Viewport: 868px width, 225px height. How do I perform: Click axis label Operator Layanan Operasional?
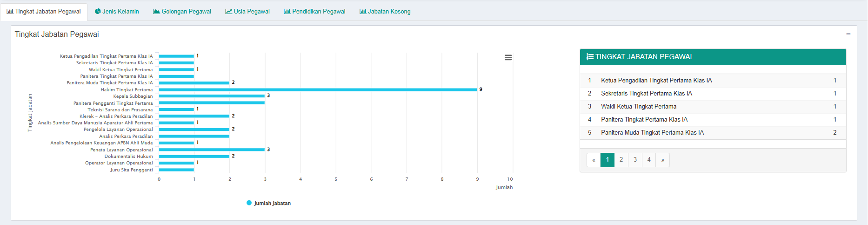point(119,163)
